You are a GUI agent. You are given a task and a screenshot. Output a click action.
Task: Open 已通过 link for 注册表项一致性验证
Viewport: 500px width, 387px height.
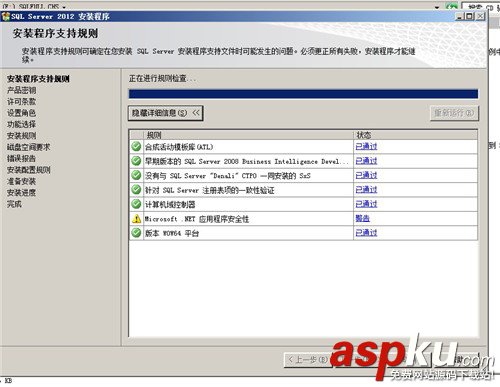(x=366, y=190)
